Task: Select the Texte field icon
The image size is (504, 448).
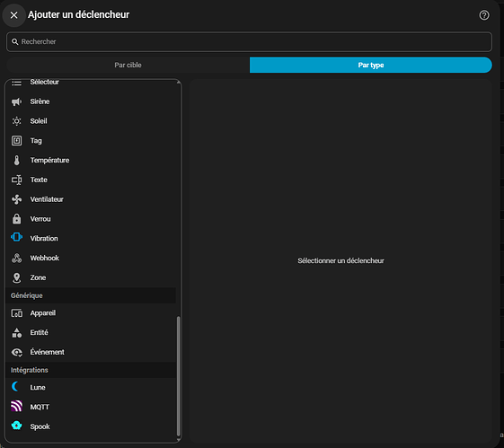Action: [x=17, y=180]
